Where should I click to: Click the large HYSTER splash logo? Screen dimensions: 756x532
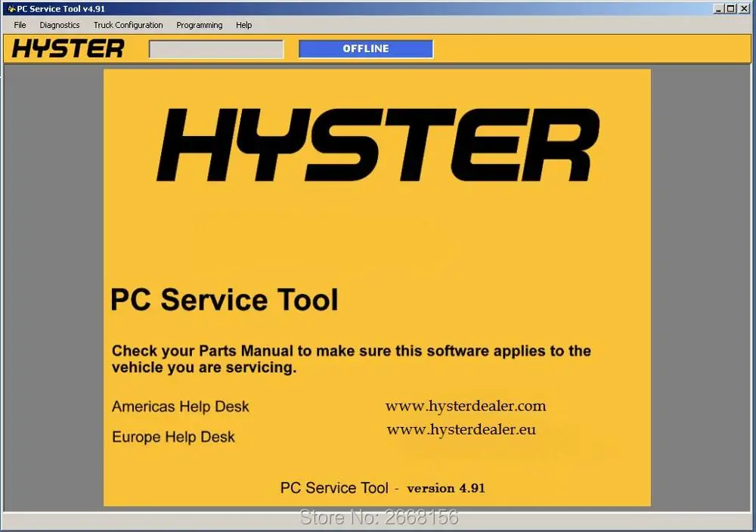[x=378, y=144]
